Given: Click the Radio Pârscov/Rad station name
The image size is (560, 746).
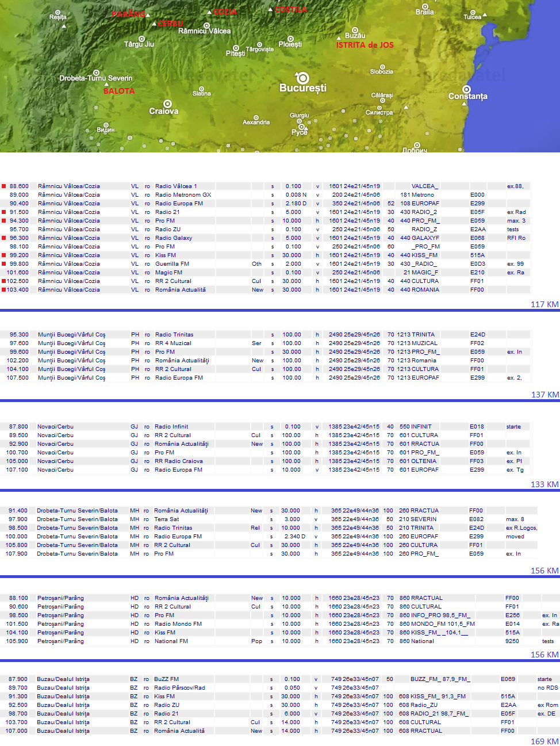Looking at the screenshot, I should [x=179, y=688].
